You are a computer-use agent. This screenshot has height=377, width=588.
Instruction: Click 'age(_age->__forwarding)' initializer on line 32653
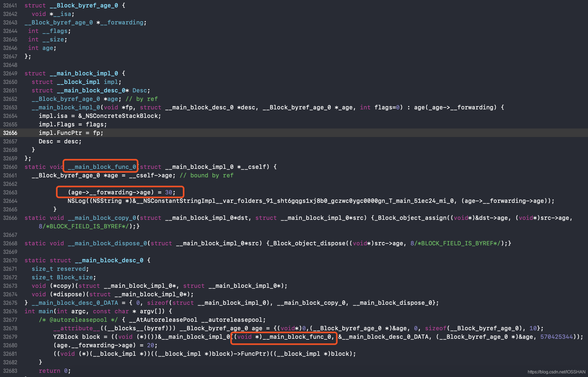455,108
